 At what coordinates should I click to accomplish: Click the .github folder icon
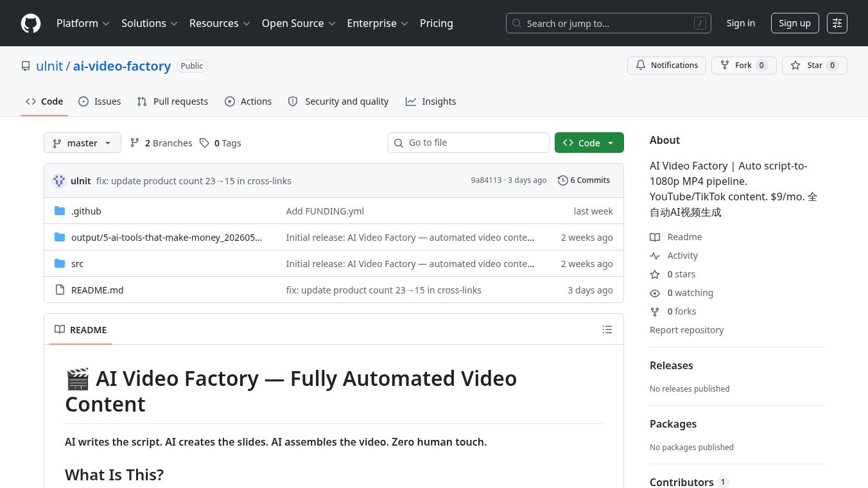point(60,211)
